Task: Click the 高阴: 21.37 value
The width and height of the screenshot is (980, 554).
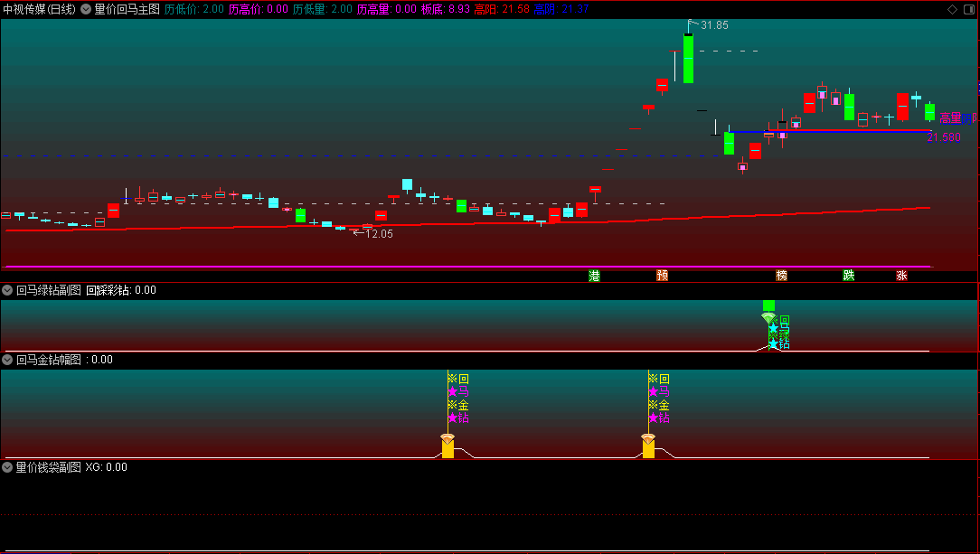Action: pos(561,9)
